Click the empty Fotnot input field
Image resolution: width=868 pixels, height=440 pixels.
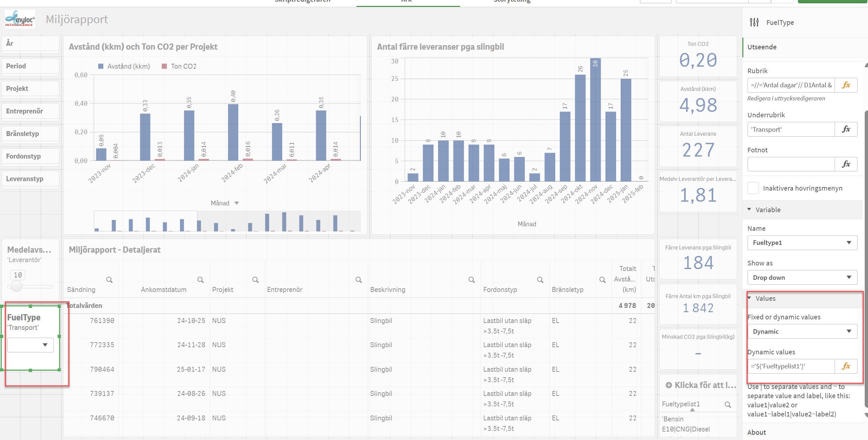[791, 164]
